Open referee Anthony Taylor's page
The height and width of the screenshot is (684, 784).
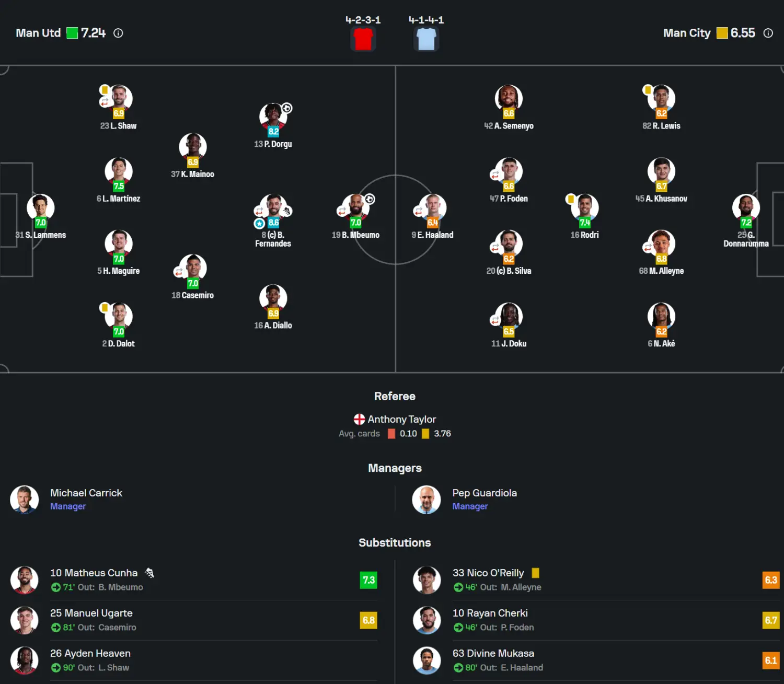pyautogui.click(x=401, y=419)
